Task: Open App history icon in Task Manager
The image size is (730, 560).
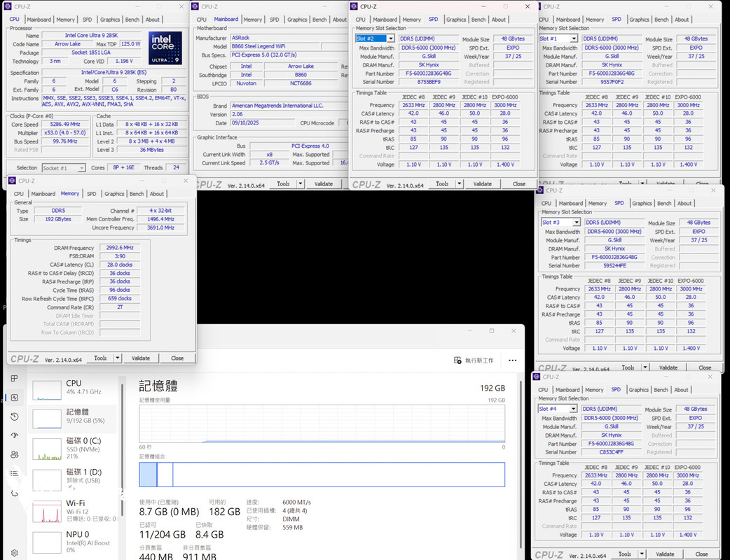Action: (15, 416)
